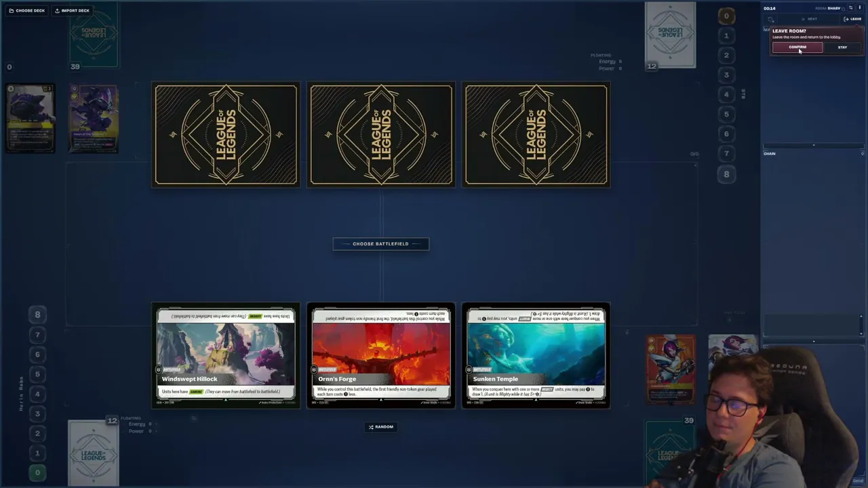868x488 pixels.
Task: Set opponent score to 4
Action: pyautogui.click(x=726, y=94)
